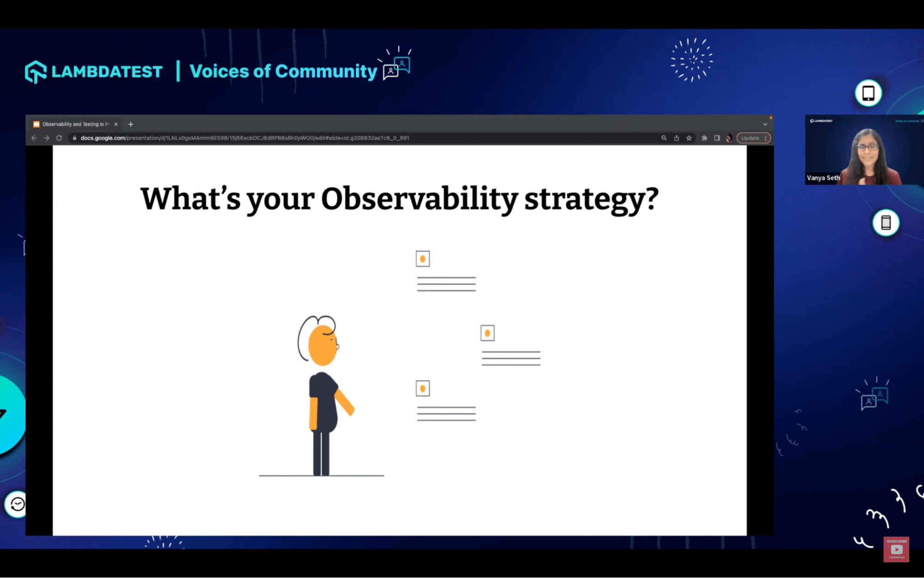Click the Update button in browser toolbar
The image size is (924, 578).
750,138
